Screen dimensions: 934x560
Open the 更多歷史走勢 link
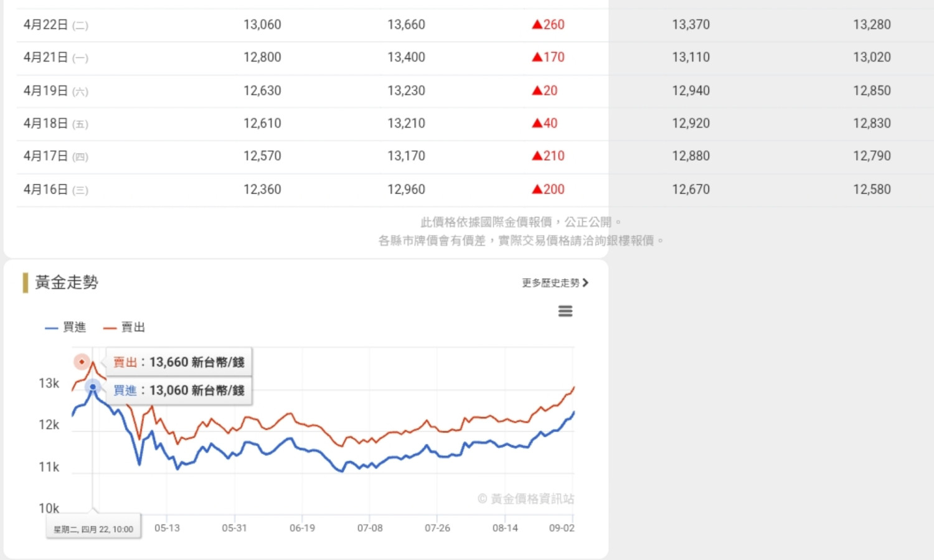[550, 283]
